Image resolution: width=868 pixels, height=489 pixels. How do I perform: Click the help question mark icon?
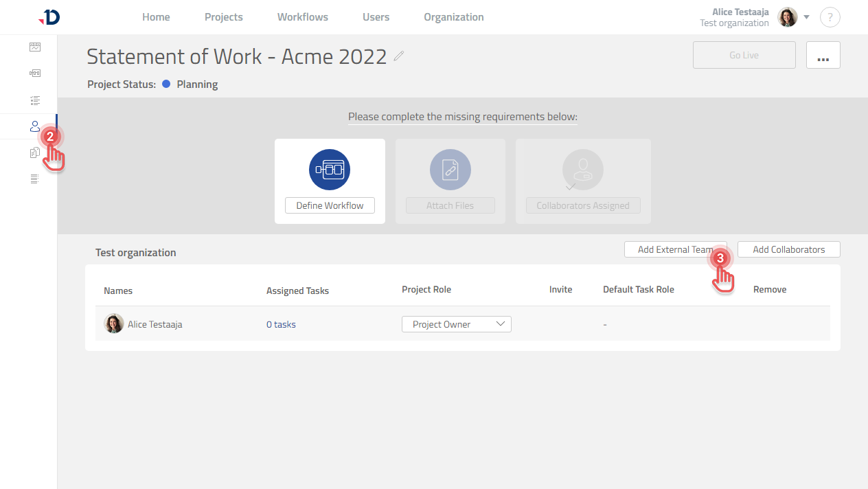[x=830, y=17]
